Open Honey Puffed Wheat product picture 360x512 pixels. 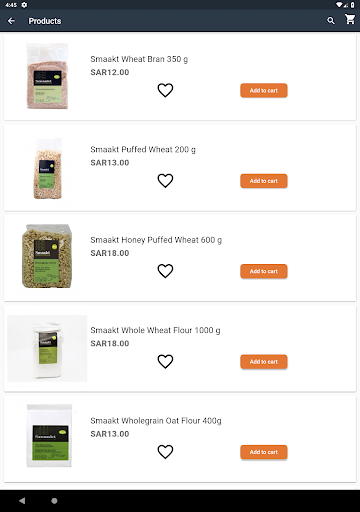(47, 256)
